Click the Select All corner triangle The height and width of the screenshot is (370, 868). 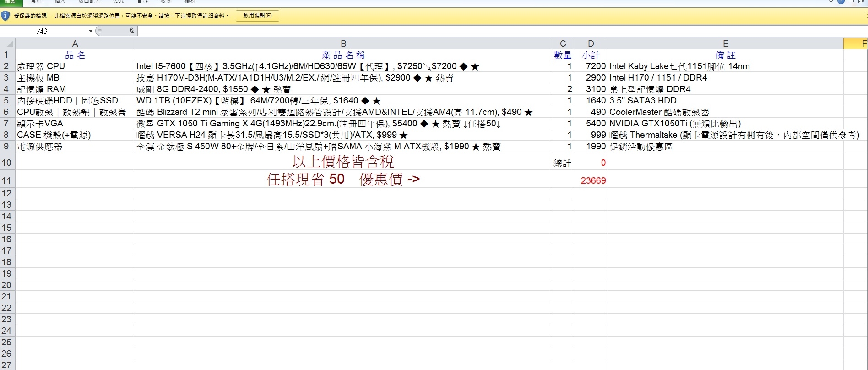click(x=8, y=44)
